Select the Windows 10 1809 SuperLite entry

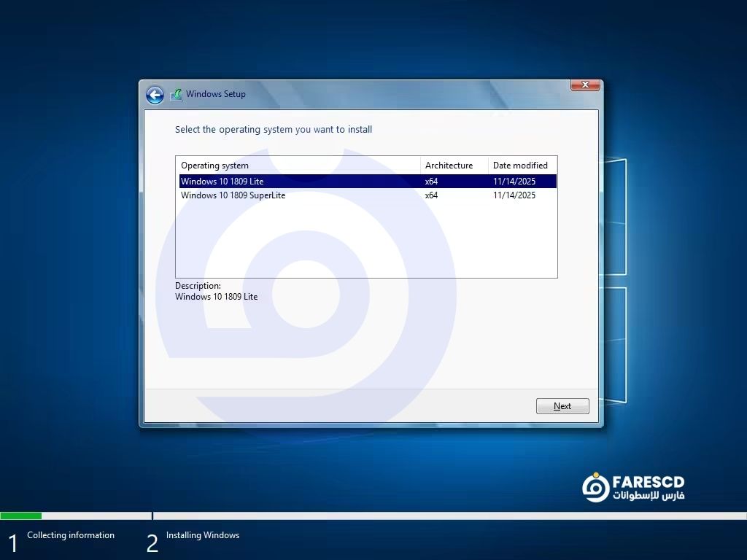pyautogui.click(x=233, y=195)
